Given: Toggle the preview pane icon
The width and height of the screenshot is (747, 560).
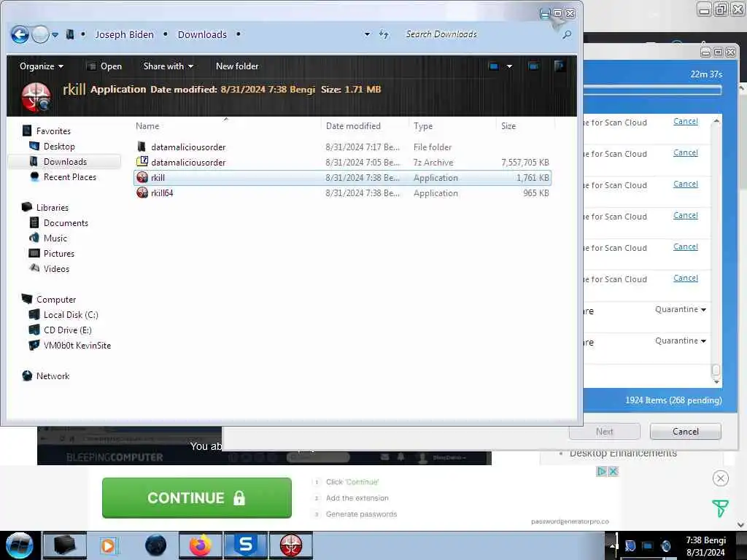Looking at the screenshot, I should 533,66.
